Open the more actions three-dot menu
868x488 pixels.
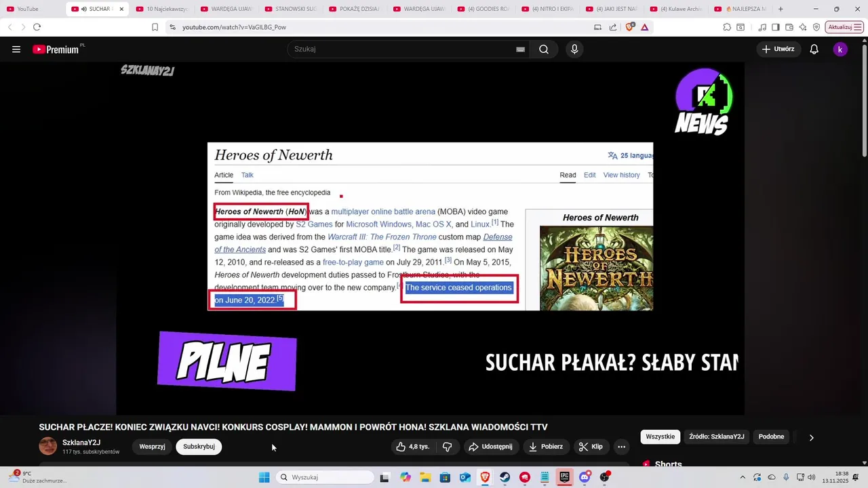(x=621, y=447)
